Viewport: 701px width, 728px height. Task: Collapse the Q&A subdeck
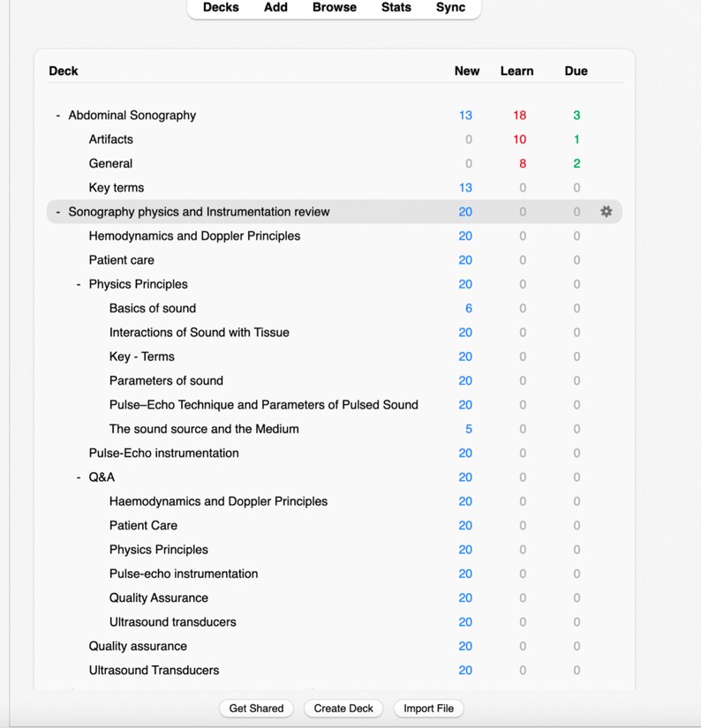click(79, 477)
